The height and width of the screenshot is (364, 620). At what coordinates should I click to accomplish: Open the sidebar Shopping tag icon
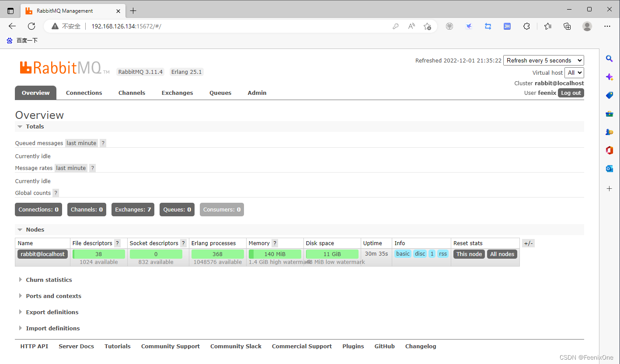609,95
